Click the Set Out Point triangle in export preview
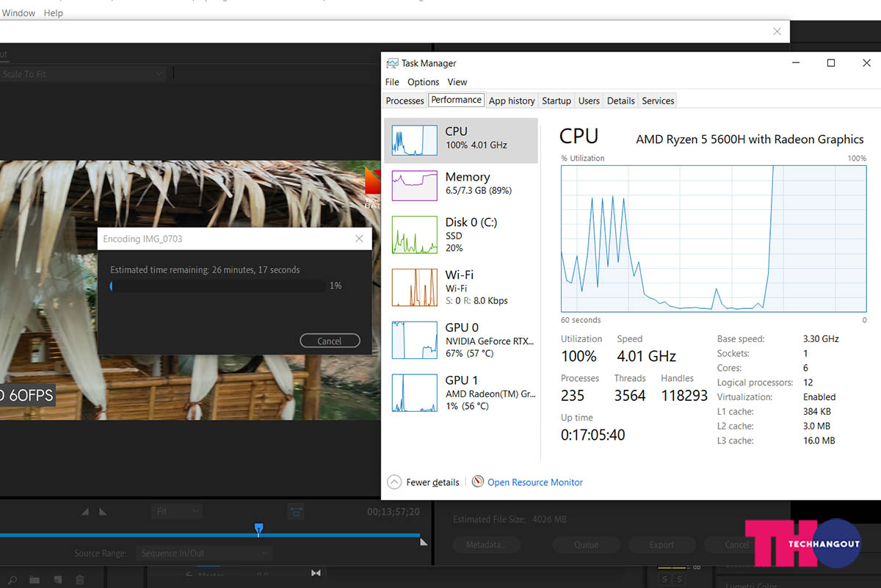Viewport: 881px width, 588px height. [103, 512]
